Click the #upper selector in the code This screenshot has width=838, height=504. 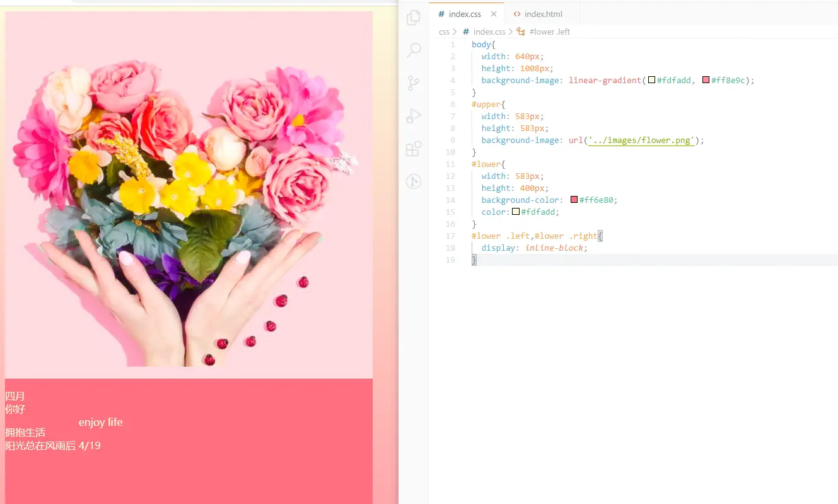click(x=486, y=105)
